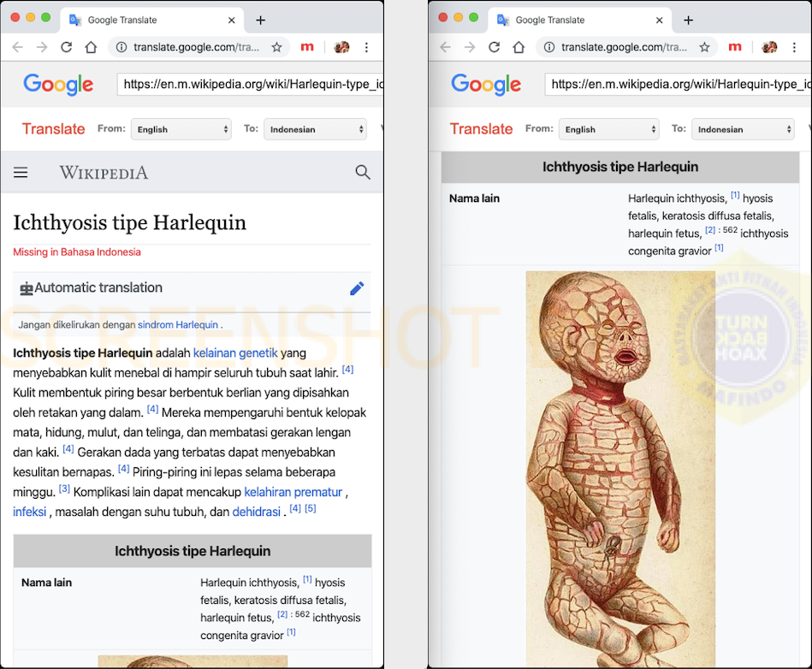Click the Translate heading in left window
Image resolution: width=812 pixels, height=669 pixels.
click(x=53, y=129)
